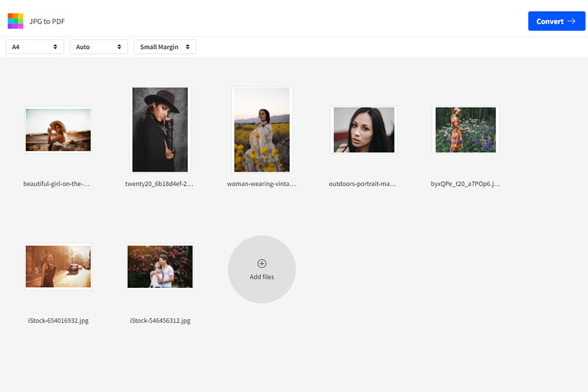
Task: Click the colorful grid app logo
Action: [15, 21]
